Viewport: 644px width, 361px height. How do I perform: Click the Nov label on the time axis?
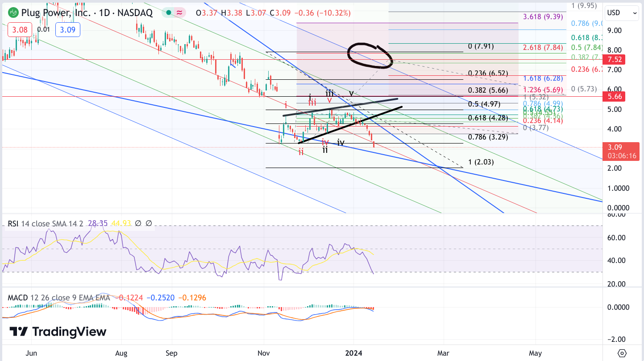click(264, 353)
